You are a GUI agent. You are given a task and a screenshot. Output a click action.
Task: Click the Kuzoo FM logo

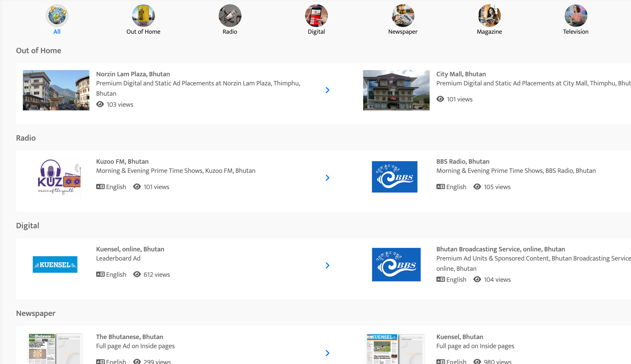[59, 177]
